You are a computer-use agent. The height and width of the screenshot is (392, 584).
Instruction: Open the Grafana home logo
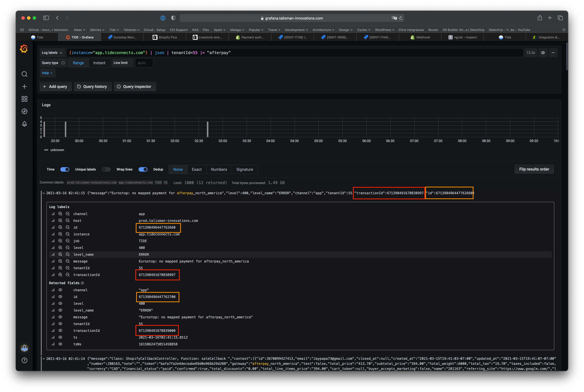tap(24, 49)
